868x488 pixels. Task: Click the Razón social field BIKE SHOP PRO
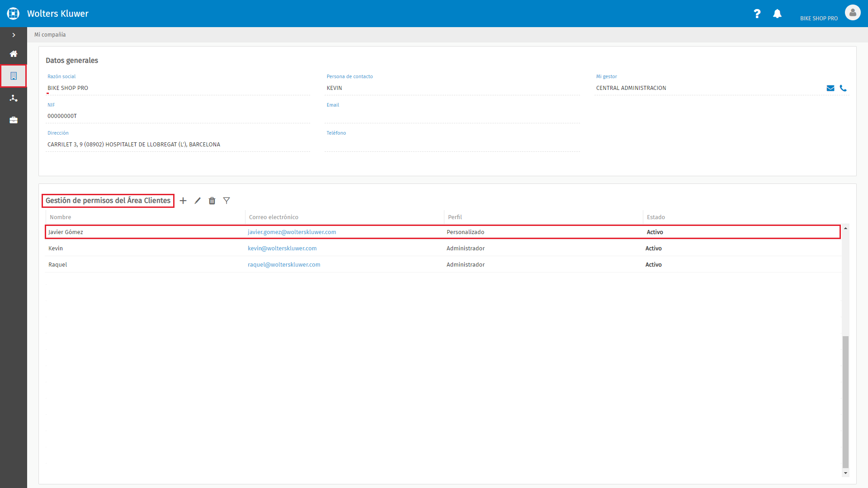click(x=178, y=88)
